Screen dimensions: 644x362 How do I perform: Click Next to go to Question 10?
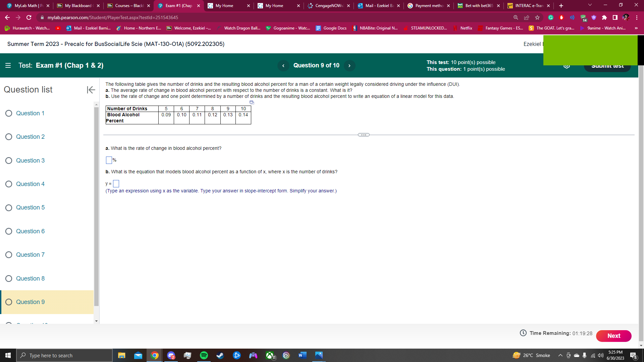[x=613, y=336]
